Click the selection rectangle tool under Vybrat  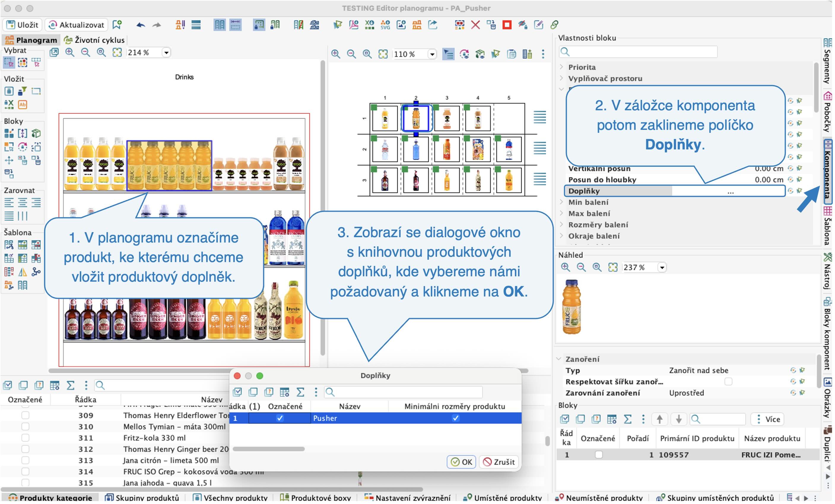pos(9,62)
